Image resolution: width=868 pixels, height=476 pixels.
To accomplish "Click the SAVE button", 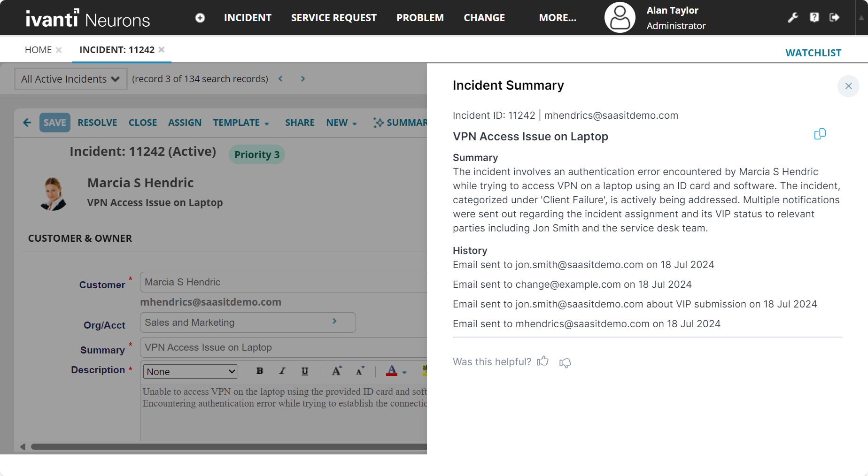I will click(x=55, y=123).
